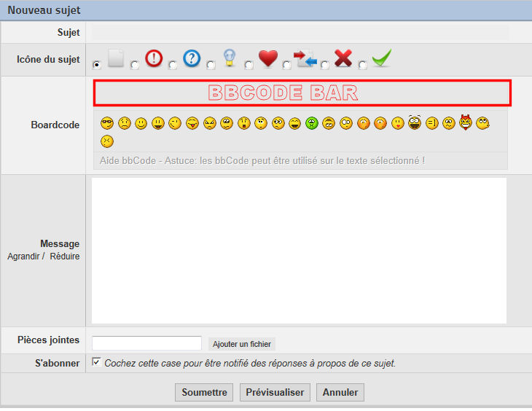The width and height of the screenshot is (532, 411).
Task: Select the blue question mark topic icon radio
Action: click(173, 65)
